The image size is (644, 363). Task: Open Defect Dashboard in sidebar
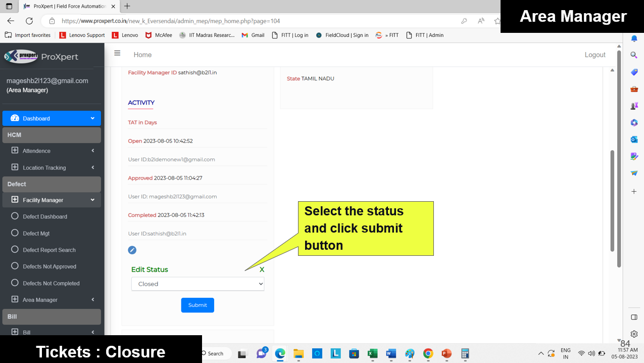click(45, 216)
